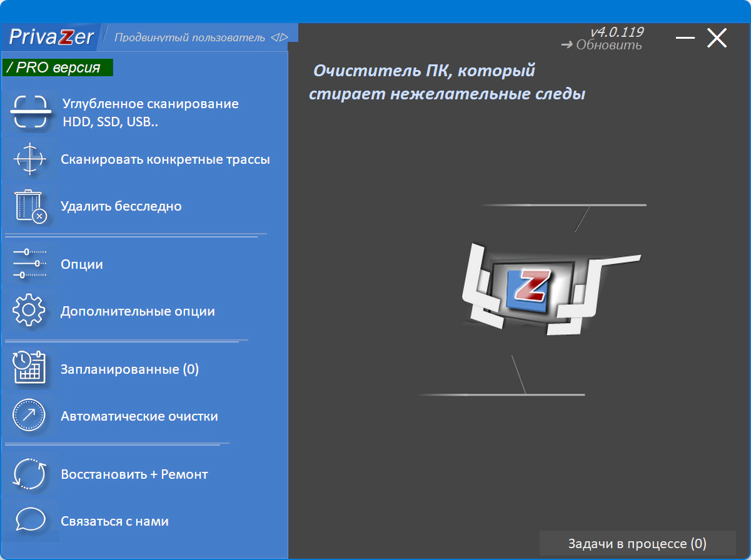Open Опции via the sliders icon
This screenshot has width=751, height=560.
click(30, 264)
